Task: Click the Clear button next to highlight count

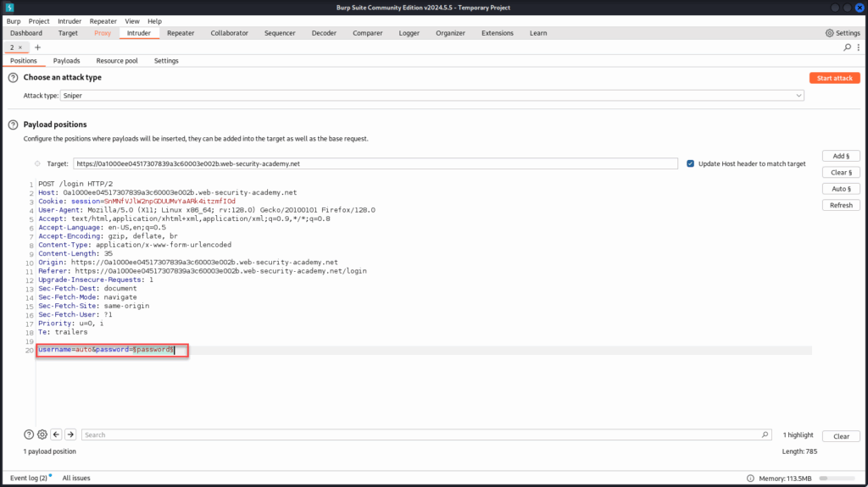Action: coord(841,436)
